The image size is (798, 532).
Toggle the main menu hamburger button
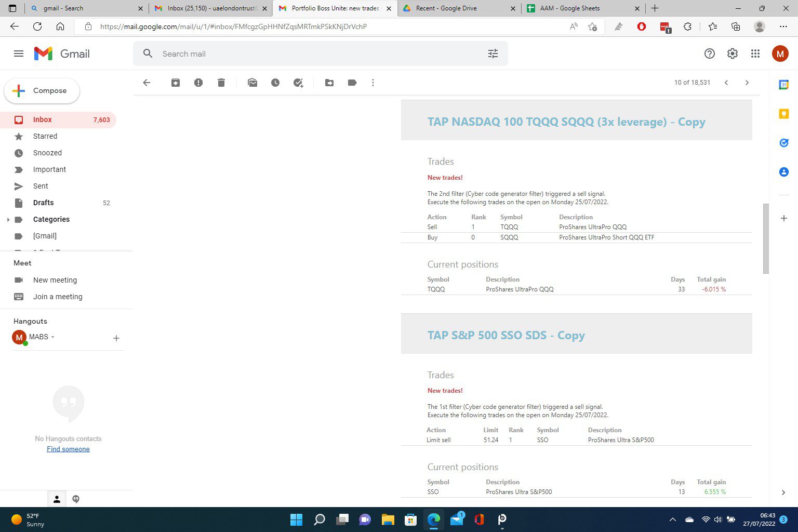point(19,54)
